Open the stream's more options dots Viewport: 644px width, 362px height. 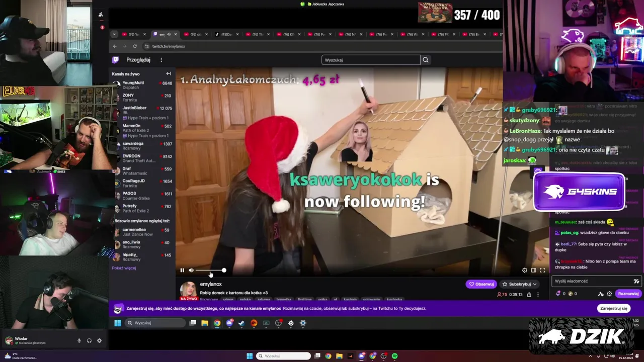click(x=537, y=295)
